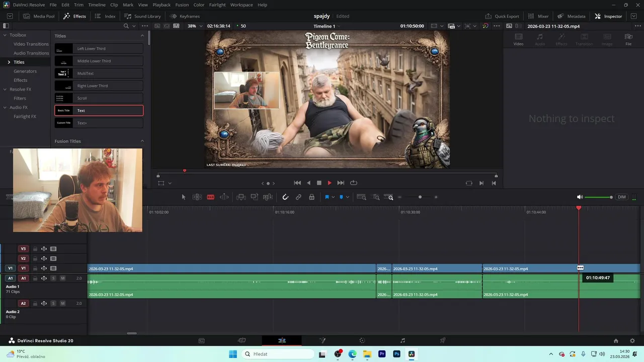Search effects with the magnifier icon
This screenshot has height=362, width=644.
pos(126,26)
